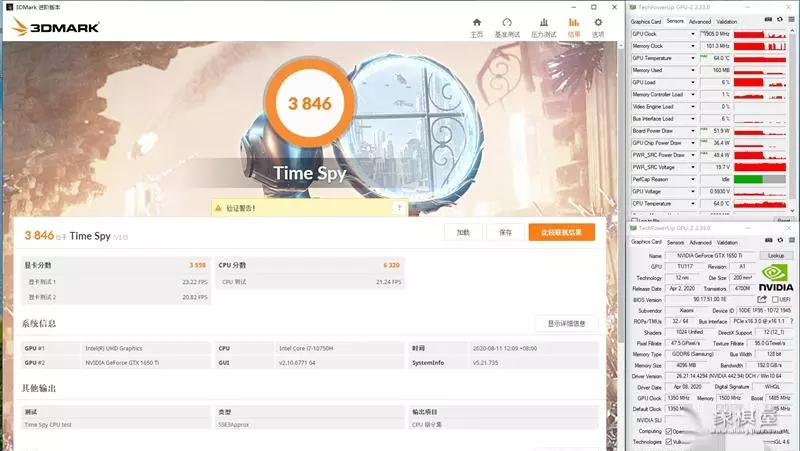This screenshot has height=451, width=800.
Task: Open the stress tests (压力测试) icon
Action: tap(543, 26)
